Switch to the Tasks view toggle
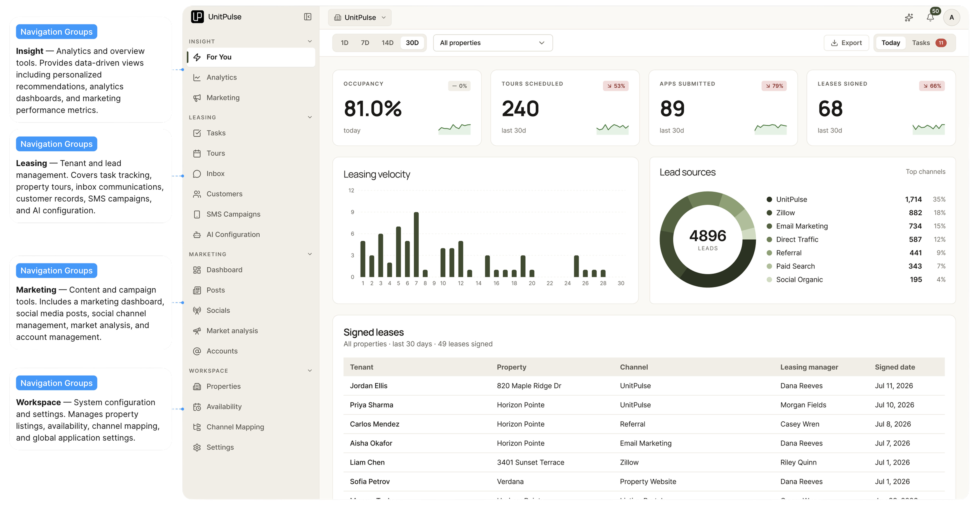The width and height of the screenshot is (980, 507). (x=929, y=43)
